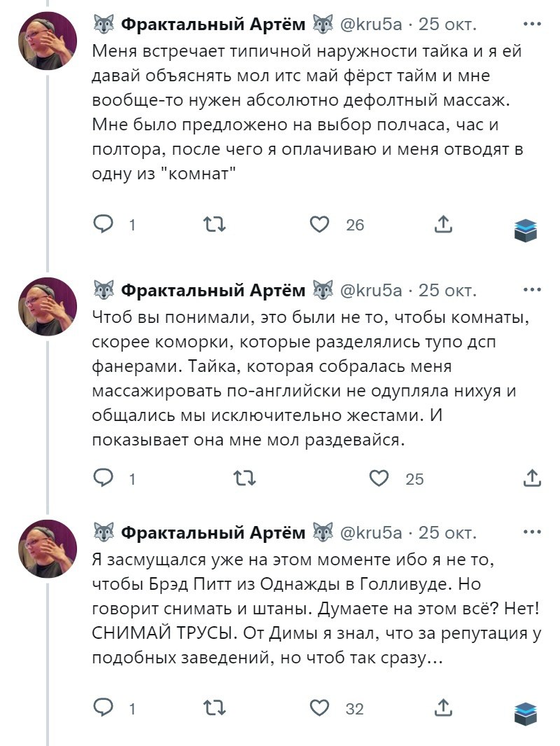Viewport: 560px width, 746px height.
Task: Click the "25 окт." date on the last tweet
Action: click(x=447, y=533)
